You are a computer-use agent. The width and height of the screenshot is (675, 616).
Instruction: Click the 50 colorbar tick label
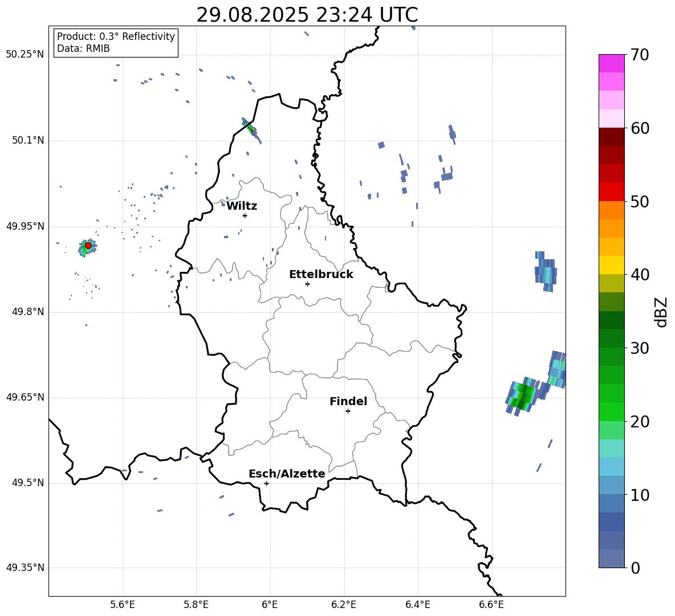pos(639,202)
